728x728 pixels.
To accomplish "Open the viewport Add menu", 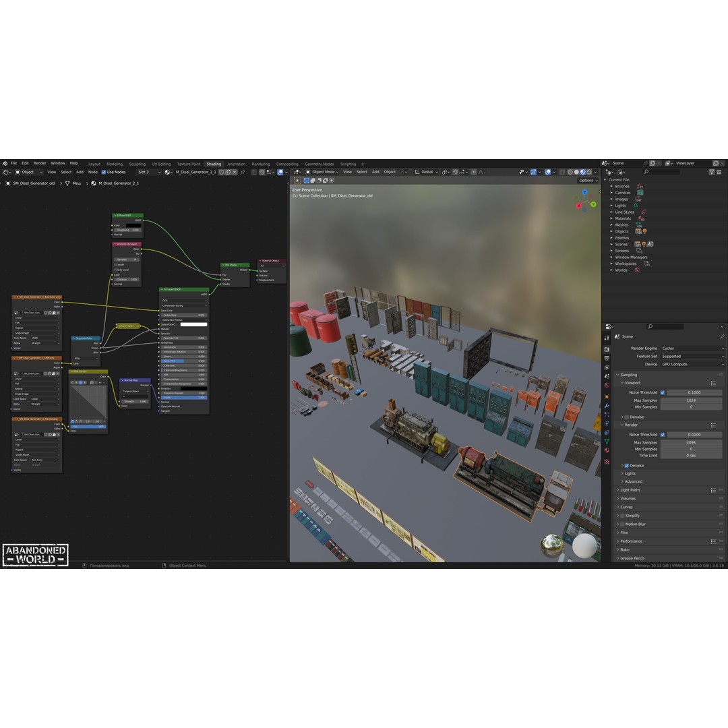I will tap(375, 172).
